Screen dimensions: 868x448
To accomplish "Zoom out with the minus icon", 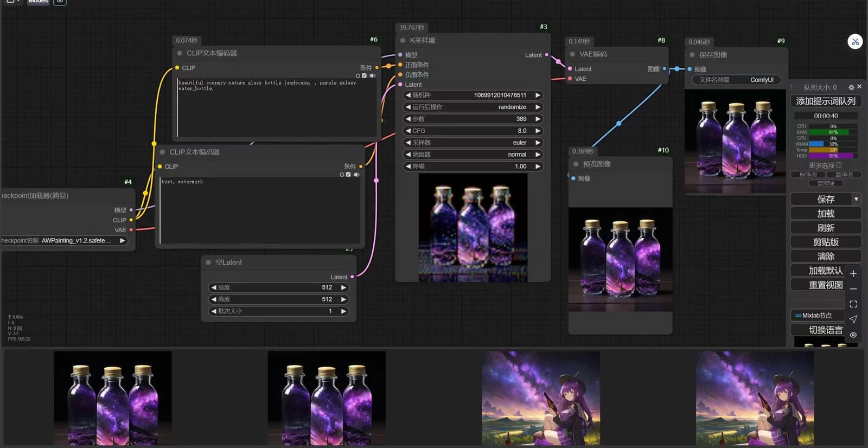I will pos(853,289).
